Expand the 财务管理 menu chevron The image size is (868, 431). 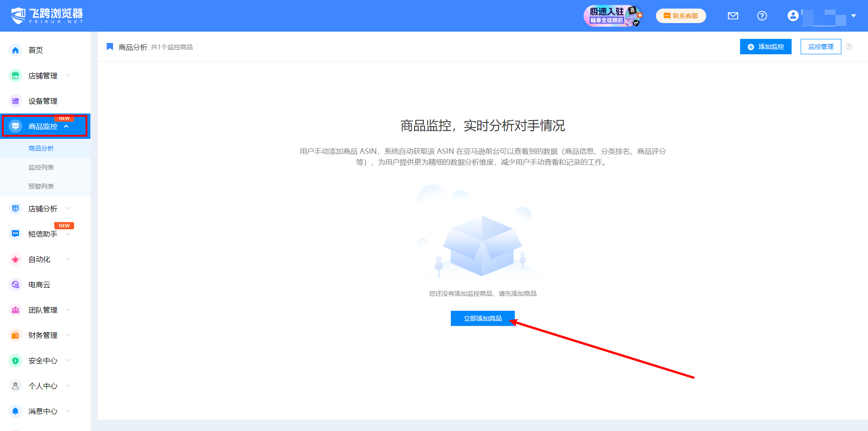(68, 335)
